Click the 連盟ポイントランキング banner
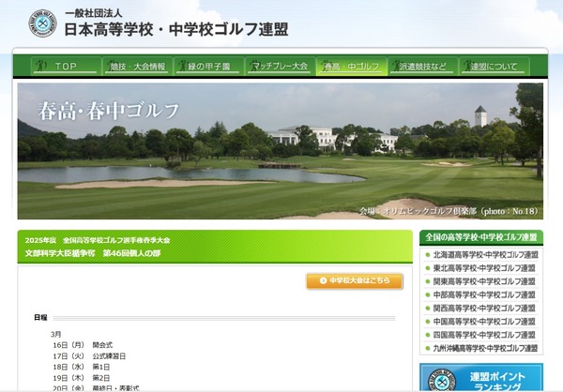Image resolution: width=563 pixels, height=392 pixels. pyautogui.click(x=481, y=378)
